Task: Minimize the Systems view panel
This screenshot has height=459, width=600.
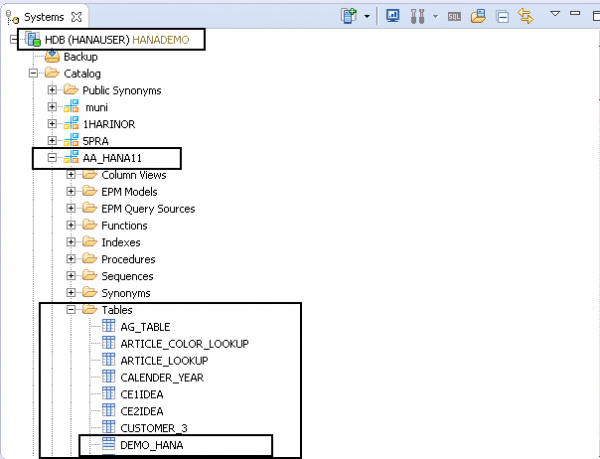Action: coord(575,13)
